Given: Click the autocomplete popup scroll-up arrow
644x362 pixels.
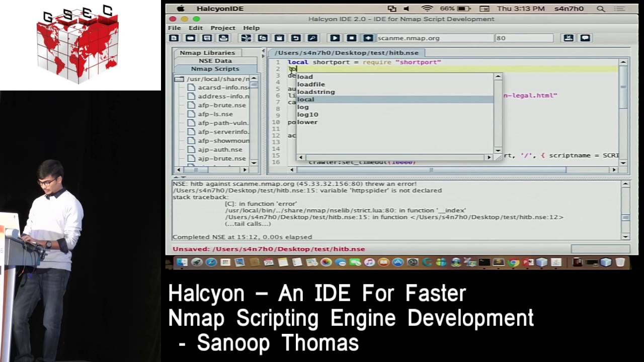Looking at the screenshot, I should click(498, 77).
